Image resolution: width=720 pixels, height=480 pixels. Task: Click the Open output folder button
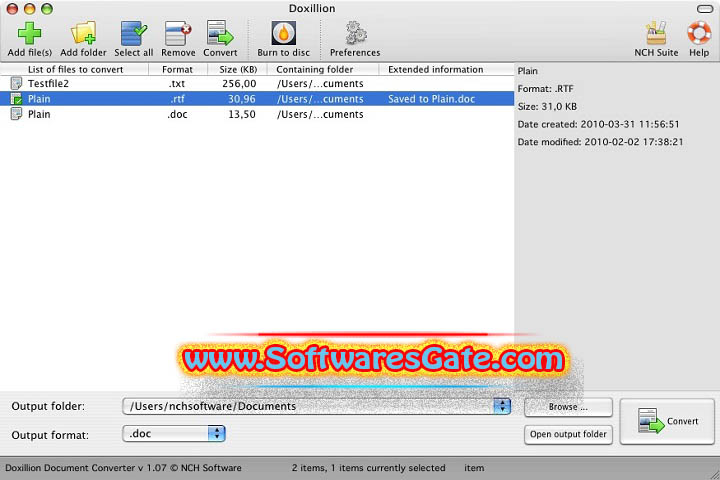coord(568,434)
